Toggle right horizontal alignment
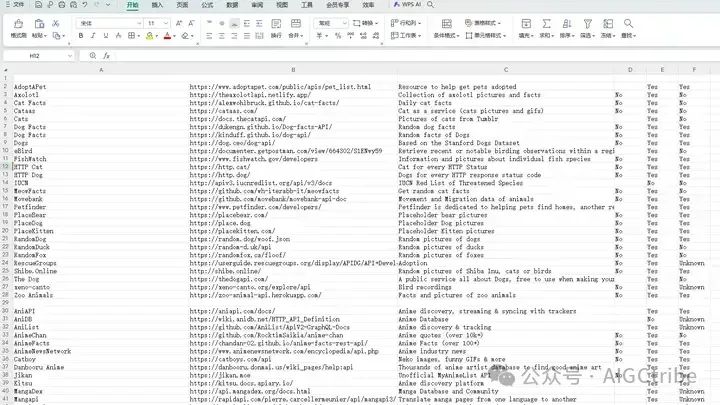Screen dimensions: 720x405 [x=234, y=35]
